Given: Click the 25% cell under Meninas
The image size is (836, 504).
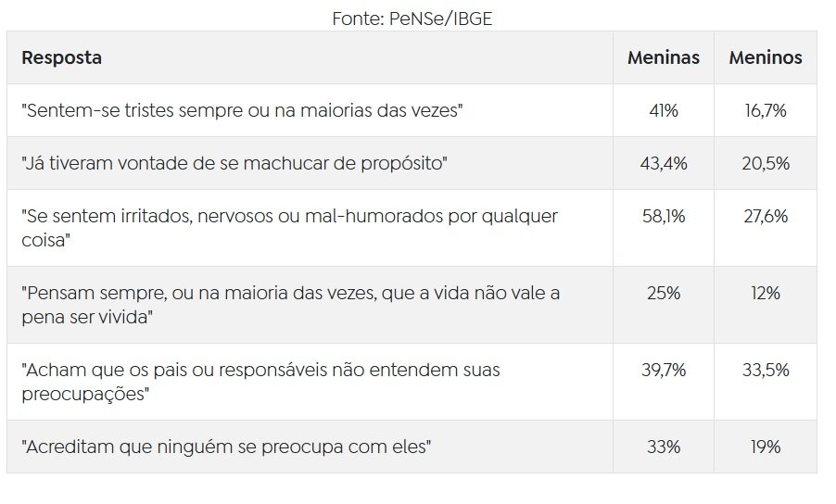Looking at the screenshot, I should [664, 293].
